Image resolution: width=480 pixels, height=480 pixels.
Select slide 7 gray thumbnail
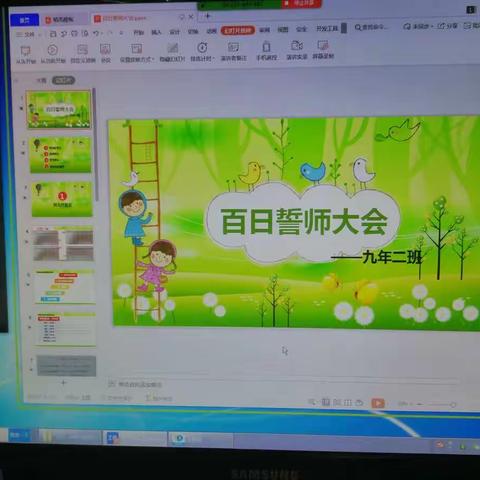point(67,366)
